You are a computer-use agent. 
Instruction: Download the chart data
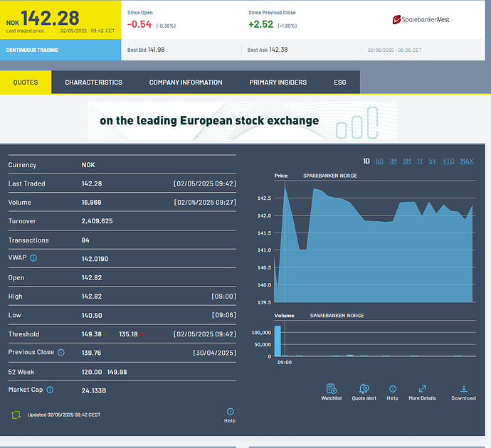[x=463, y=392]
